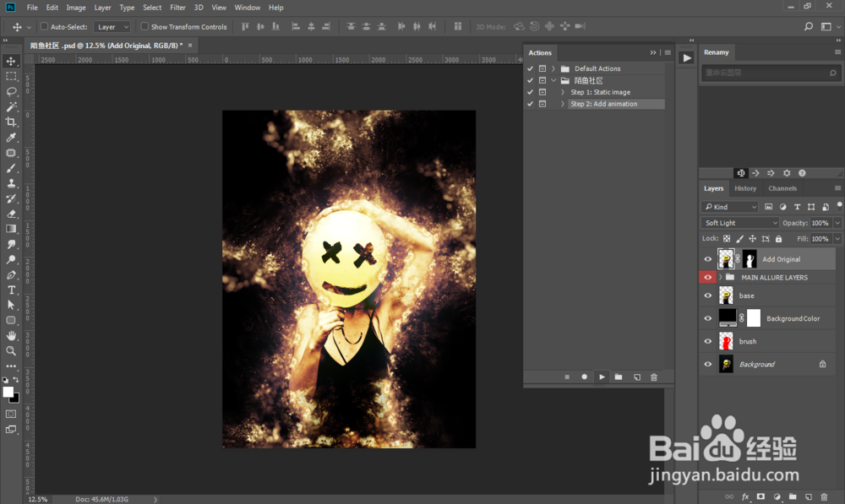Image resolution: width=845 pixels, height=504 pixels.
Task: Open the Actions panel options menu
Action: pos(668,53)
